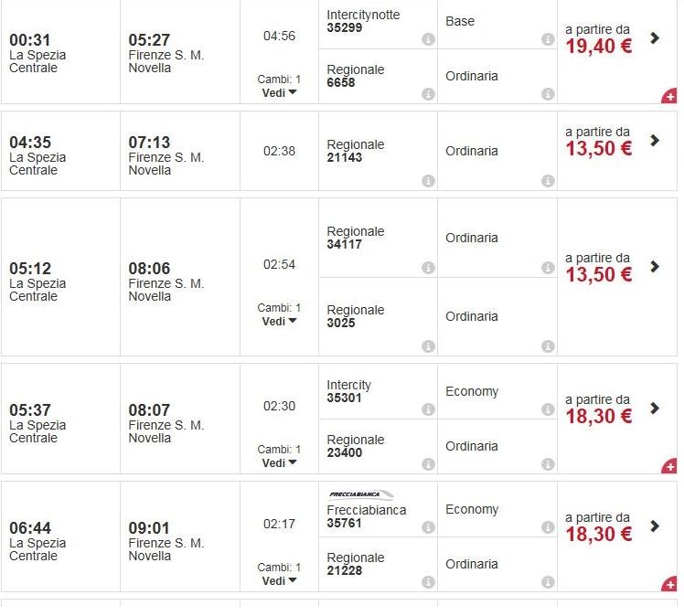This screenshot has height=616, width=684.
Task: Select the 05:12 train 13,50 € price
Action: (x=599, y=275)
